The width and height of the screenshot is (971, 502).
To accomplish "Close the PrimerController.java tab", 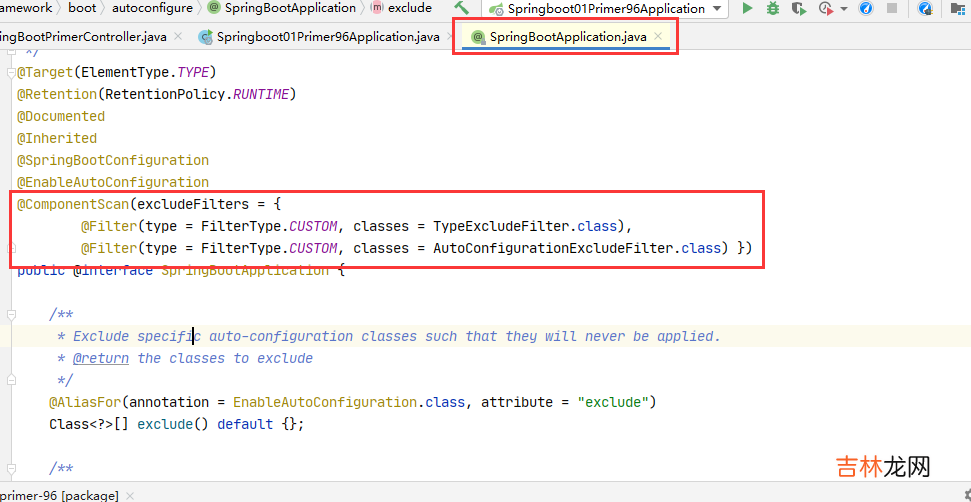I will (178, 37).
